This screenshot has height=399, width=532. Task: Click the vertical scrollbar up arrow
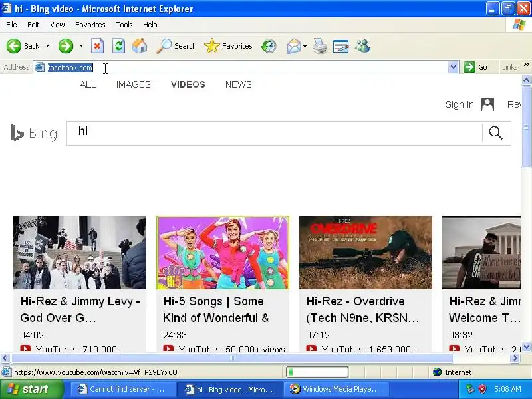[526, 80]
